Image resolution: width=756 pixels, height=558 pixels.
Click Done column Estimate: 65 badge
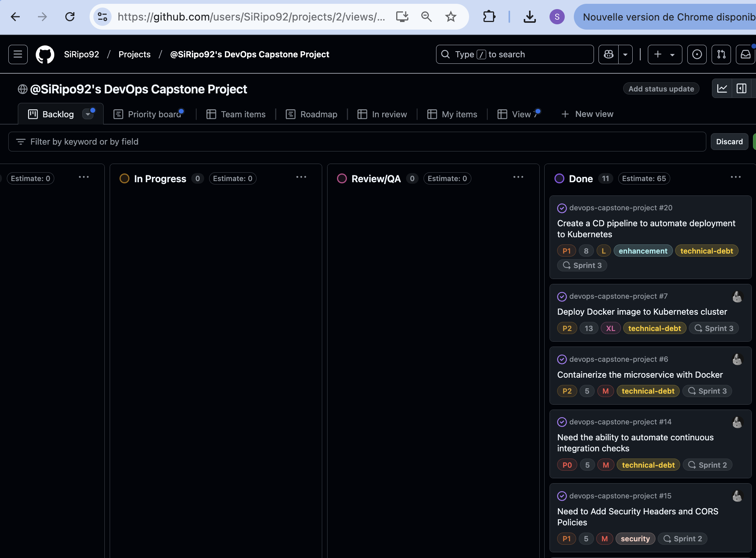click(644, 178)
